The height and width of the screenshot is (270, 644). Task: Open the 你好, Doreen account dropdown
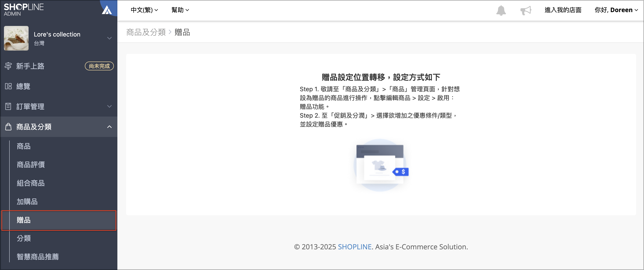click(616, 10)
